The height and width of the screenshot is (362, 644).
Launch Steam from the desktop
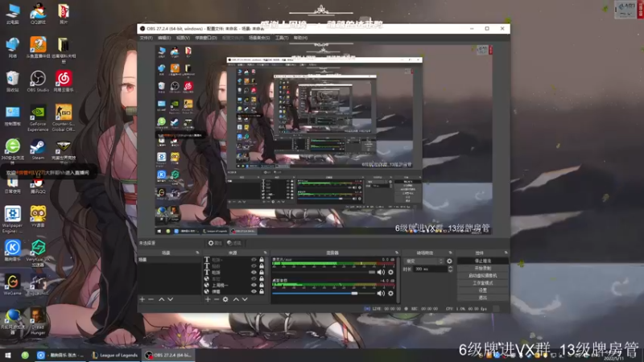[38, 150]
